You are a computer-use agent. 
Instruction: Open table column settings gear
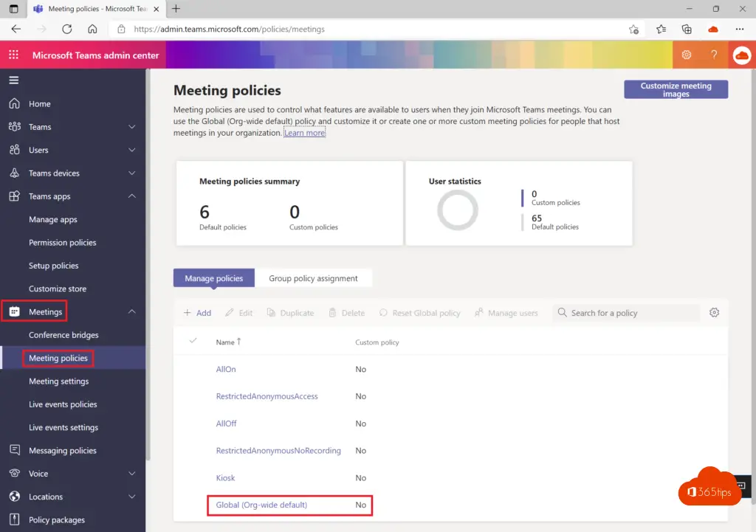[x=715, y=313]
